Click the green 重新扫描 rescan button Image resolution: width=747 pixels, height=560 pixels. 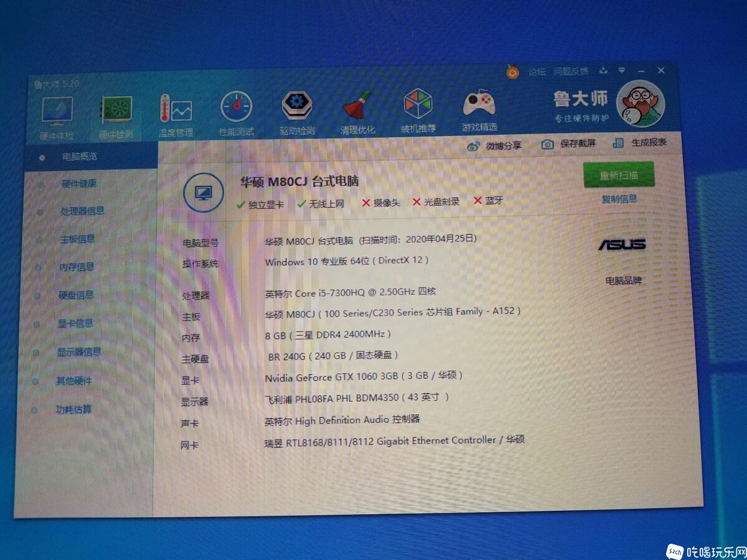pos(619,175)
